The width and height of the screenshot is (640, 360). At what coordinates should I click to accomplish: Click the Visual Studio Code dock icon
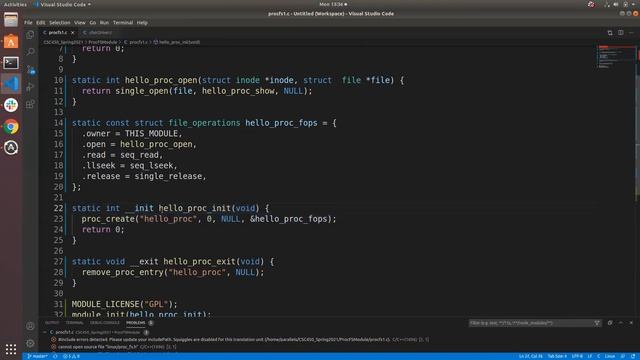11,84
